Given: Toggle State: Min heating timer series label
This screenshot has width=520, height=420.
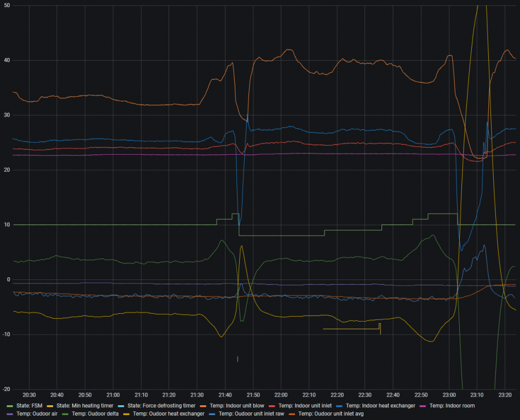Looking at the screenshot, I should point(85,406).
